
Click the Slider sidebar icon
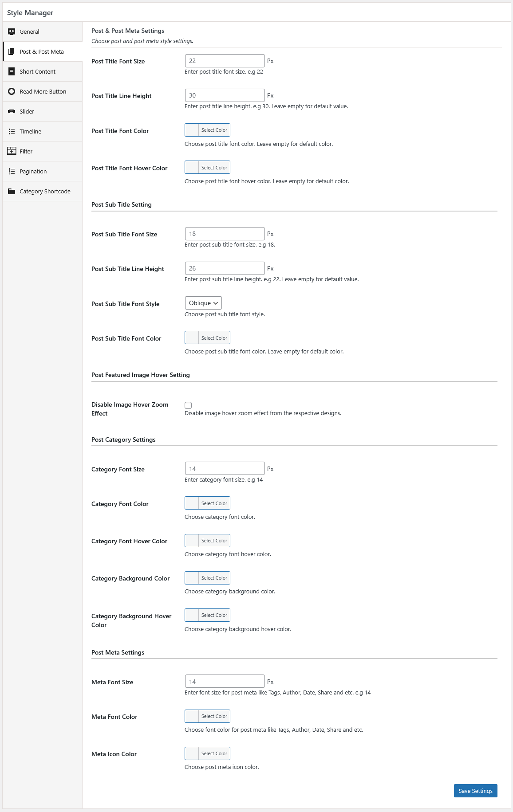[x=12, y=111]
